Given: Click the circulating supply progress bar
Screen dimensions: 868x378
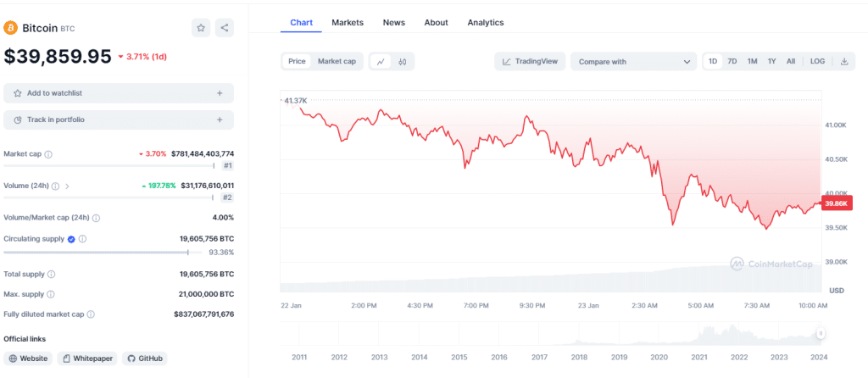Looking at the screenshot, I should point(103,253).
